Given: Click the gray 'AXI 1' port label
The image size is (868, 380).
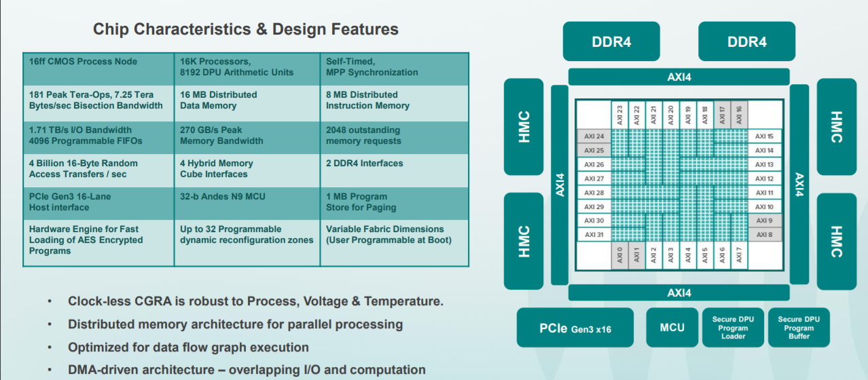Looking at the screenshot, I should (x=636, y=256).
